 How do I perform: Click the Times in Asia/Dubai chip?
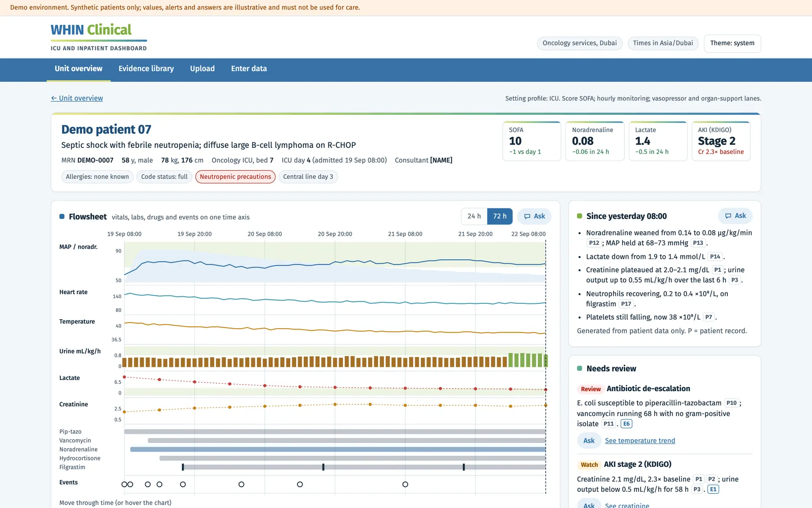click(663, 43)
